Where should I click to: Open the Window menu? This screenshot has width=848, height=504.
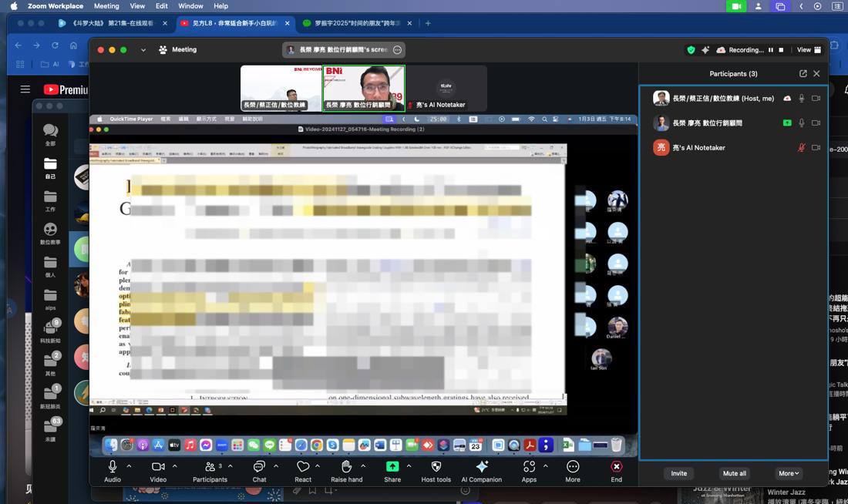point(190,6)
